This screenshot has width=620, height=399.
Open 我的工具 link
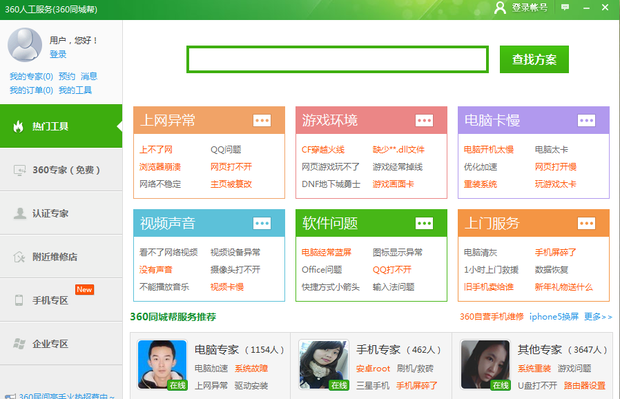(x=75, y=90)
